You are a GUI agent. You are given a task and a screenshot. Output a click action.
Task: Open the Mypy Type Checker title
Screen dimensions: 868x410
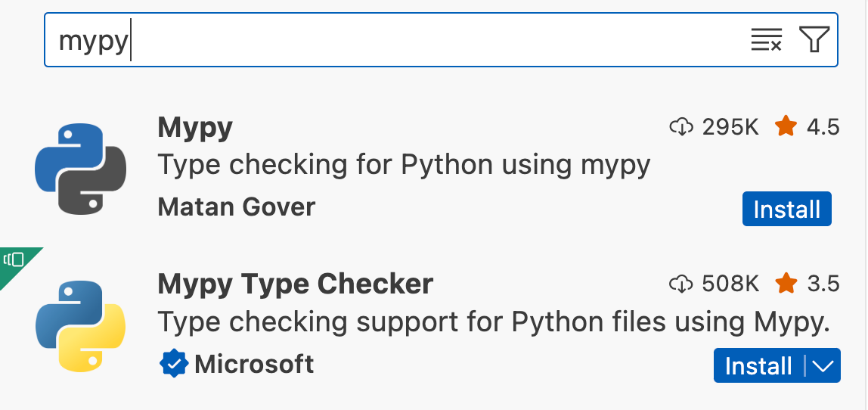tap(295, 284)
